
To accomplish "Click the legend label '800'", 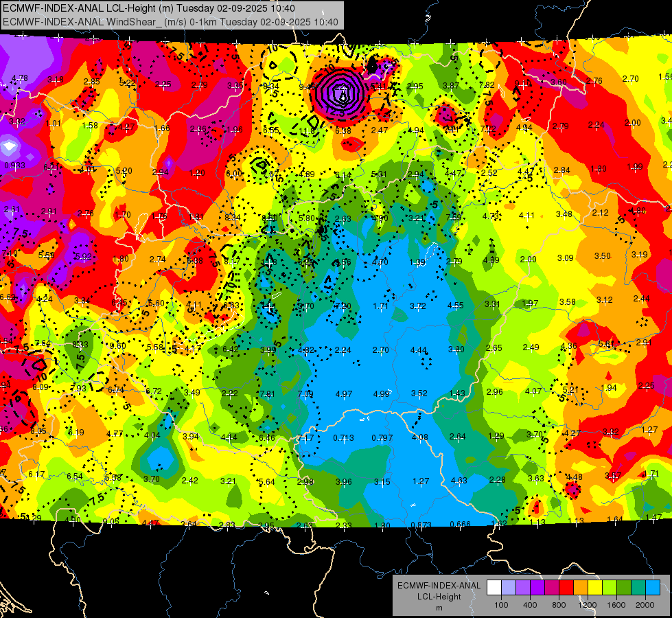I will pos(559,605).
